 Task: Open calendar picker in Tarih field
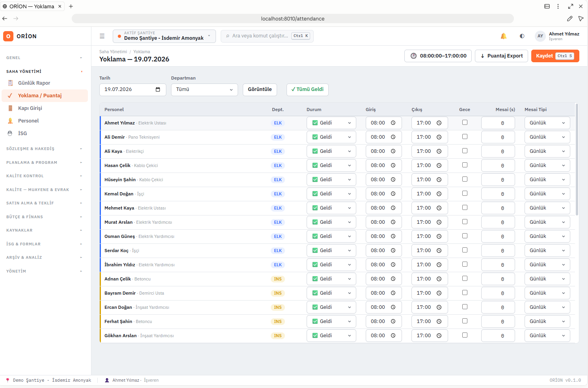point(158,89)
